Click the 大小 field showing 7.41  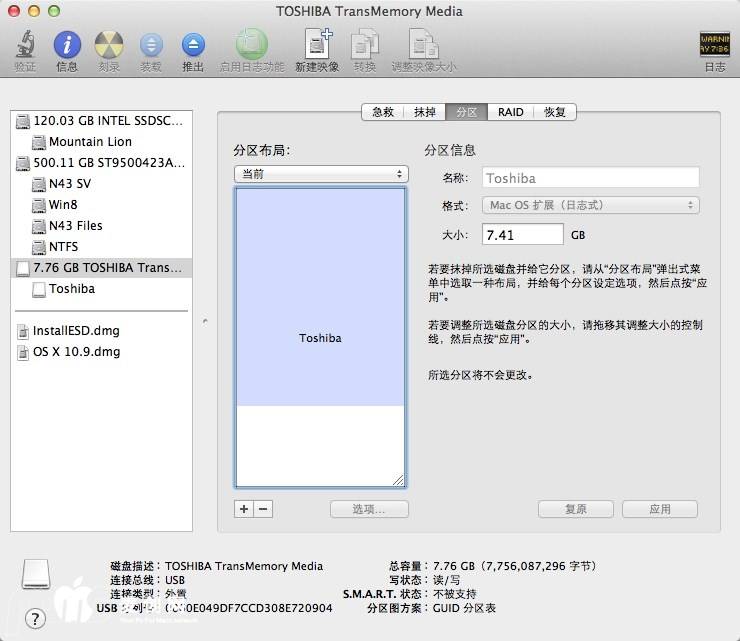pyautogui.click(x=522, y=235)
